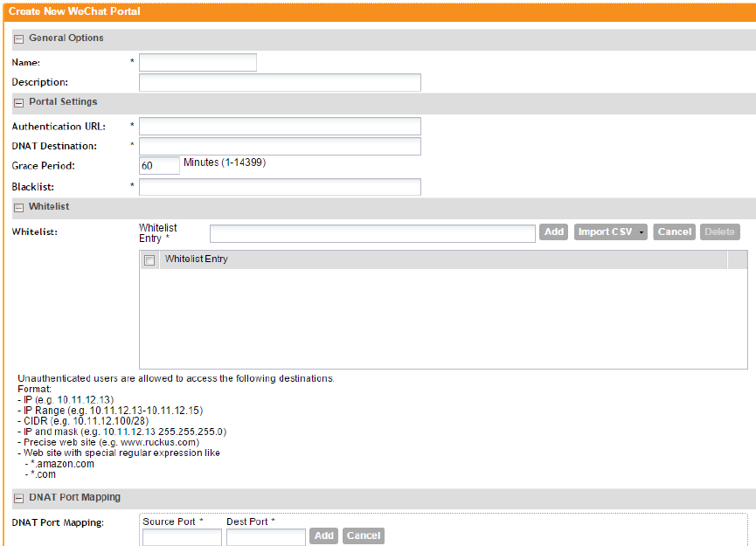Click the 'Create New WeChat Portal' title
Screen dimensions: 756x546
(74, 11)
